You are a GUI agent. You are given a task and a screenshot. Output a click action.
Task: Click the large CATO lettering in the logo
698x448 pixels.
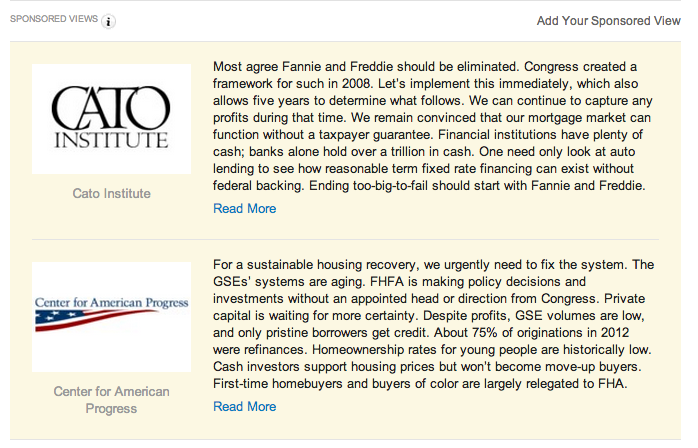[110, 107]
